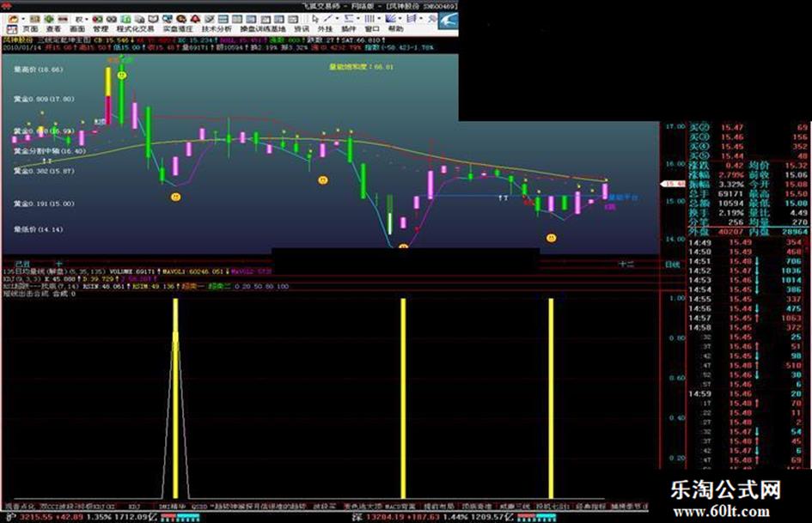
Task: Click the vertical parallel lines tool icon
Action: click(369, 19)
